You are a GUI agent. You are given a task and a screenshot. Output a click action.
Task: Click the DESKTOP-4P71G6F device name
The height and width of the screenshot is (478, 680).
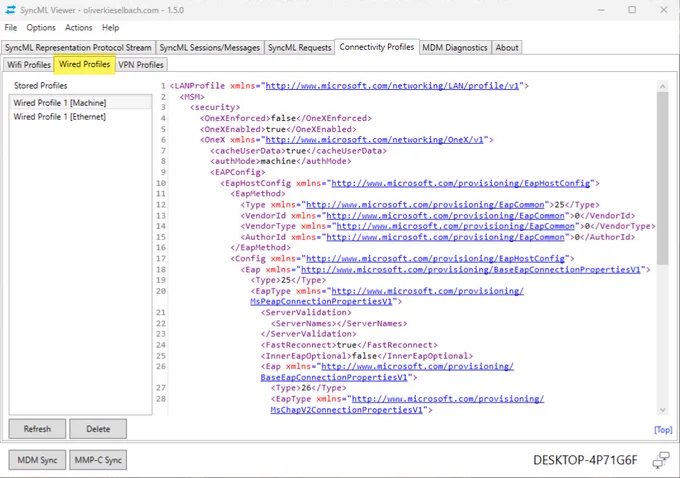[585, 460]
